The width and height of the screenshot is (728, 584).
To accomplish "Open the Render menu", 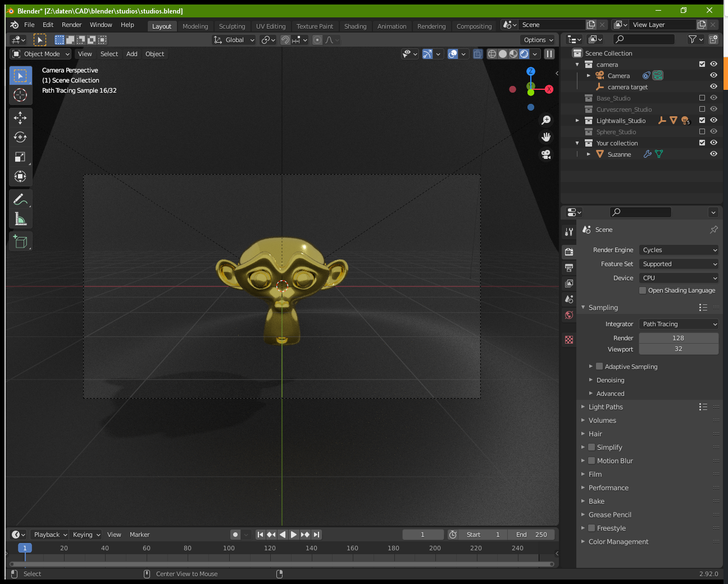I will point(71,25).
